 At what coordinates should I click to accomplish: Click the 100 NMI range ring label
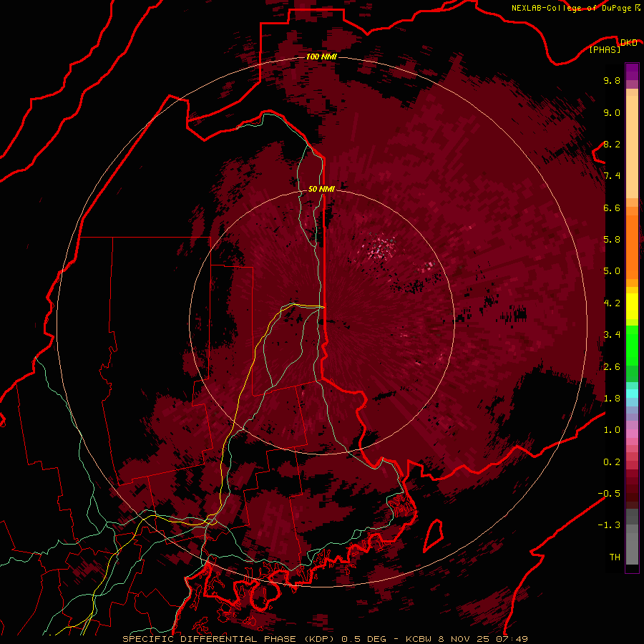click(321, 57)
